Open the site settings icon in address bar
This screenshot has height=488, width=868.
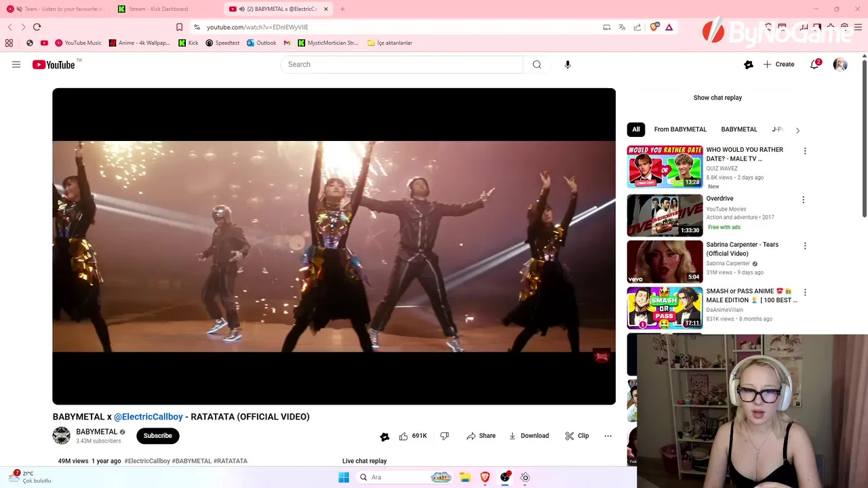click(197, 27)
